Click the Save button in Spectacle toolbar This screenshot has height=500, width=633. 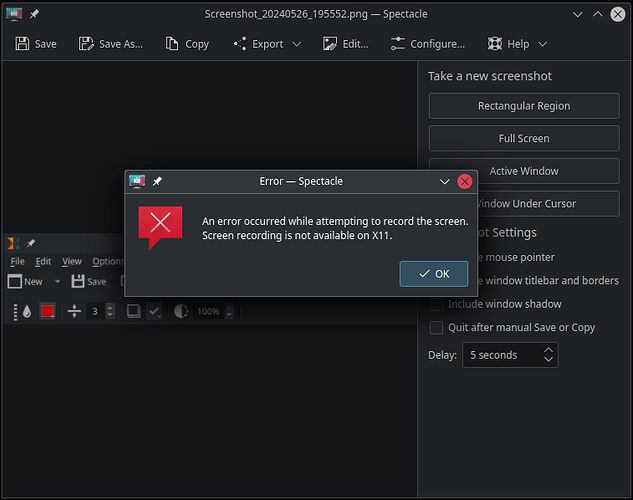pyautogui.click(x=36, y=44)
